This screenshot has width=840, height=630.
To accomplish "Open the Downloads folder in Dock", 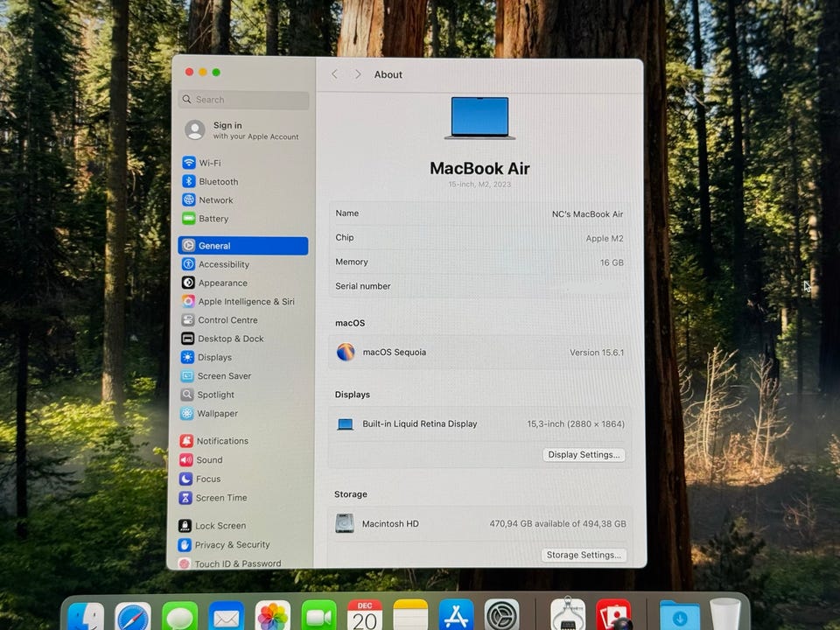I will tap(680, 616).
